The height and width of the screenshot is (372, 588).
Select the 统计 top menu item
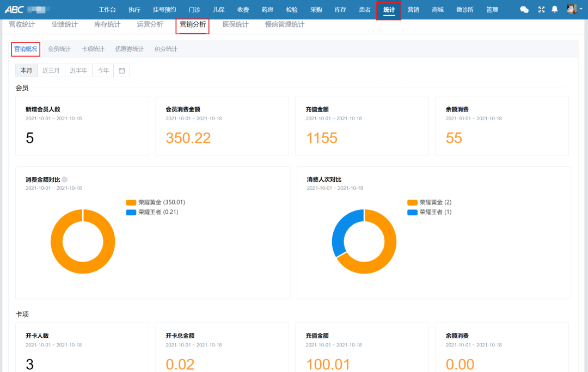(389, 10)
